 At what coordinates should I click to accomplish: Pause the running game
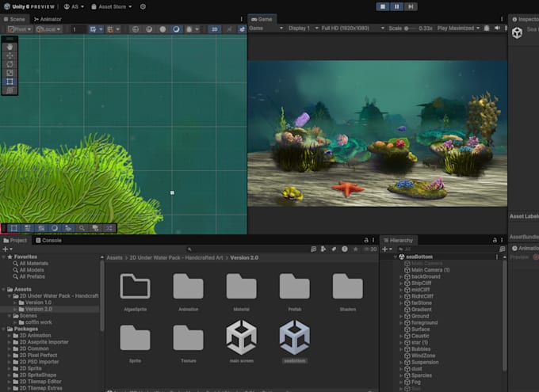(x=396, y=6)
